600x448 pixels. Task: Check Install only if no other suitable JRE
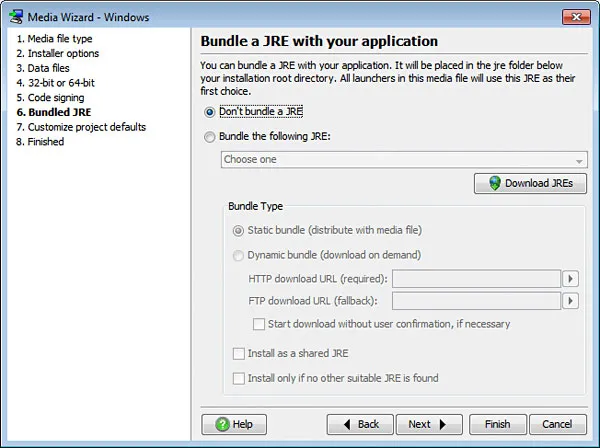coord(238,378)
